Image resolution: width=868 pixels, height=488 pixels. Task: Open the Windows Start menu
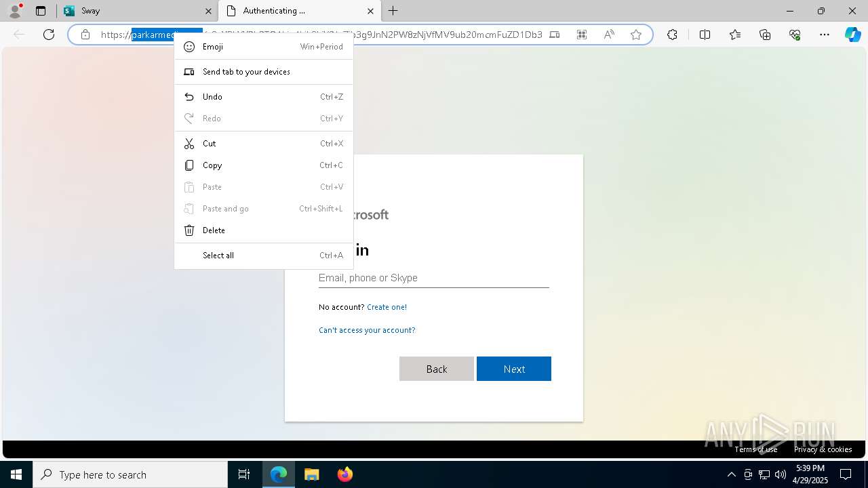tap(16, 474)
